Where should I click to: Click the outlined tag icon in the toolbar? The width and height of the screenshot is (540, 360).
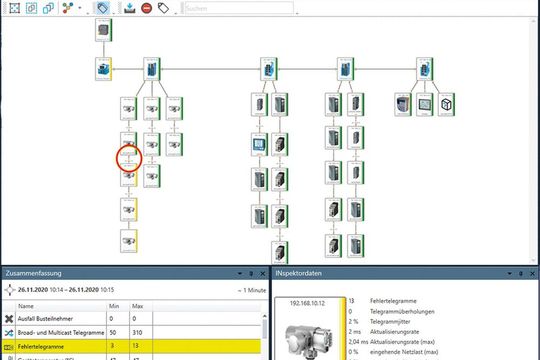163,8
